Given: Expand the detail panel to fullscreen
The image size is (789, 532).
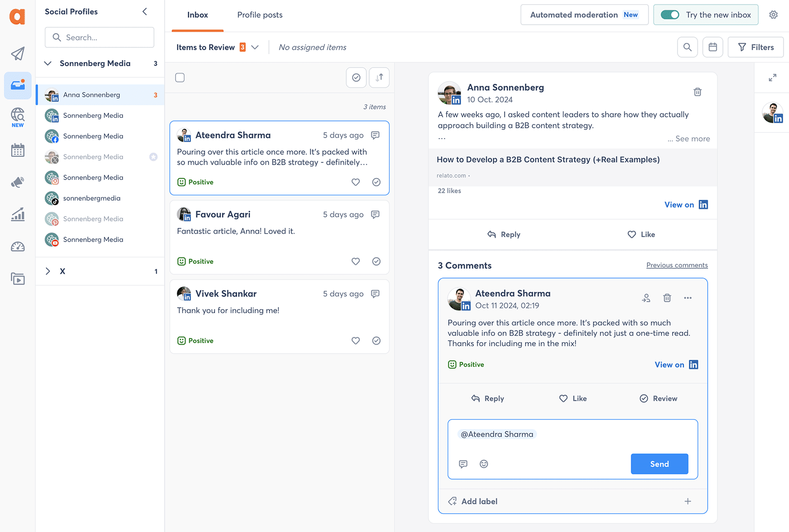Looking at the screenshot, I should 772,78.
